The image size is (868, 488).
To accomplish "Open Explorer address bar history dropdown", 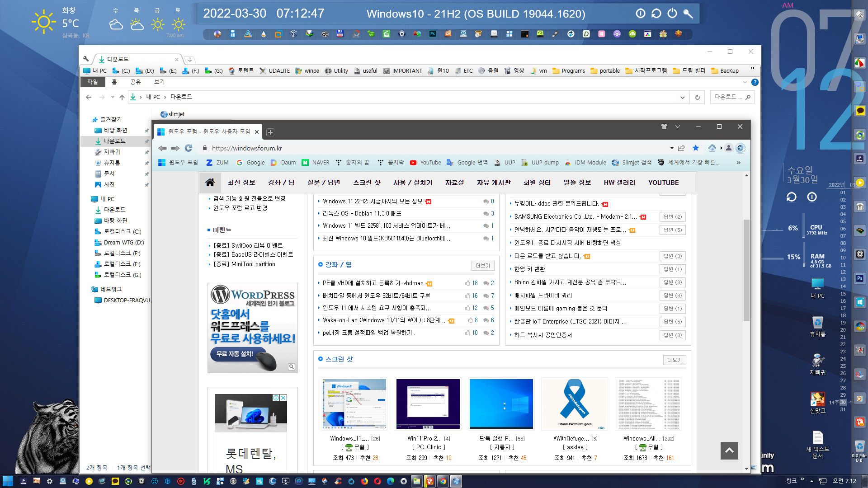I will click(682, 97).
